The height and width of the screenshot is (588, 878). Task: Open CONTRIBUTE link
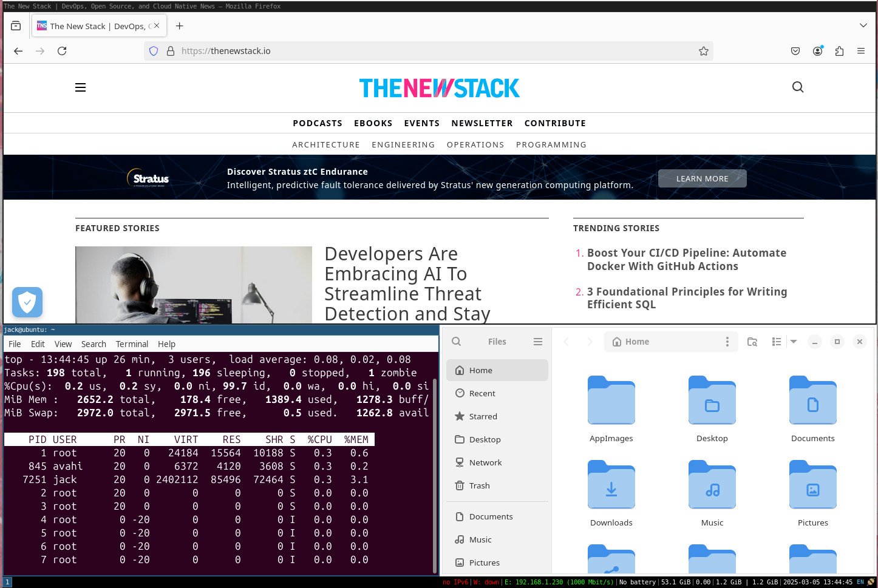555,123
